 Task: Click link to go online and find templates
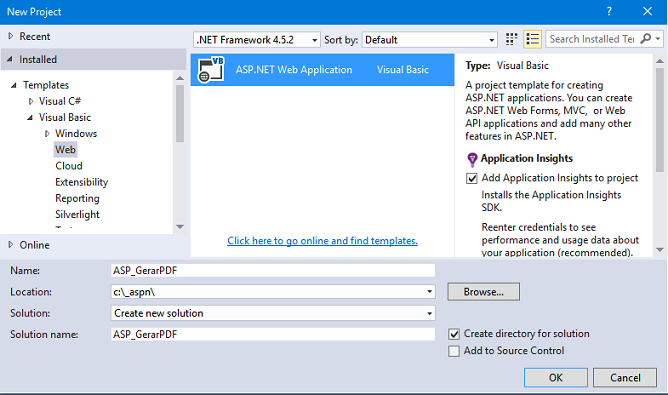coord(322,241)
